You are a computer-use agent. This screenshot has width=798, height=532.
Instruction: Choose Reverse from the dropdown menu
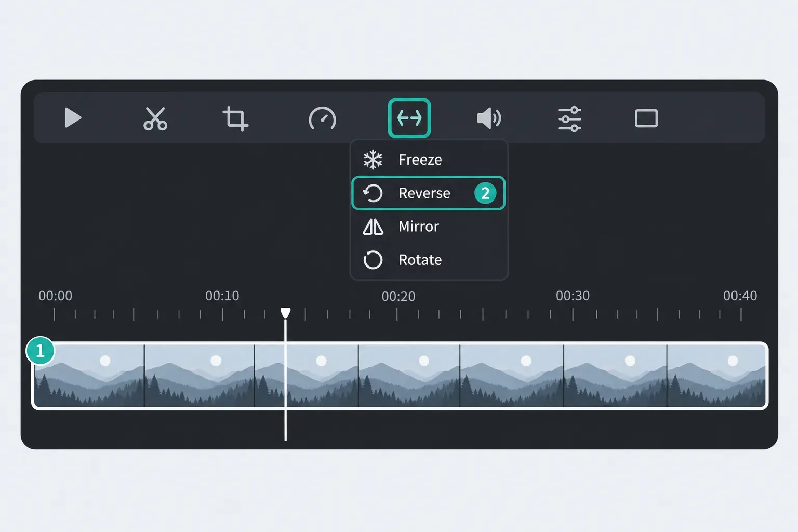click(x=429, y=193)
